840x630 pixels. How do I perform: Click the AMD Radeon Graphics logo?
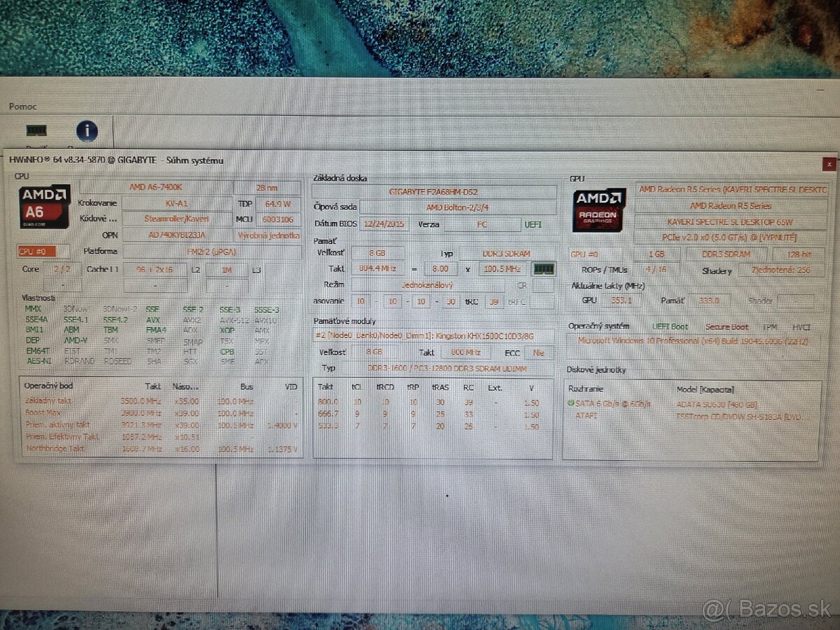click(x=599, y=210)
